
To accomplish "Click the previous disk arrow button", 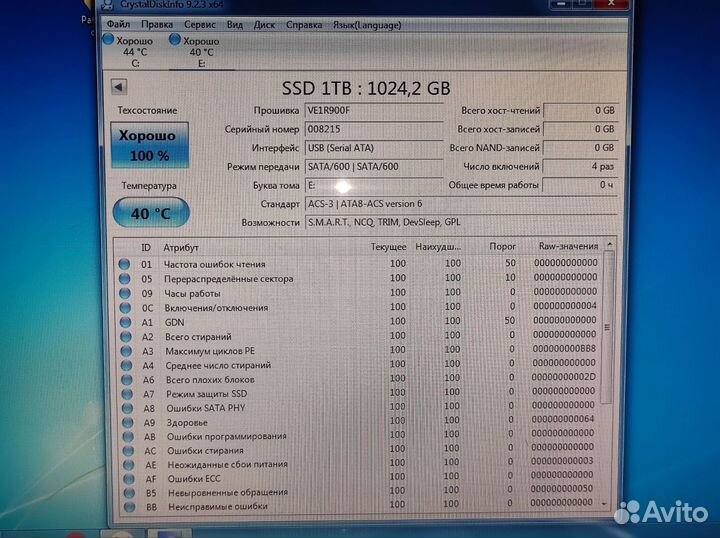I will (119, 87).
